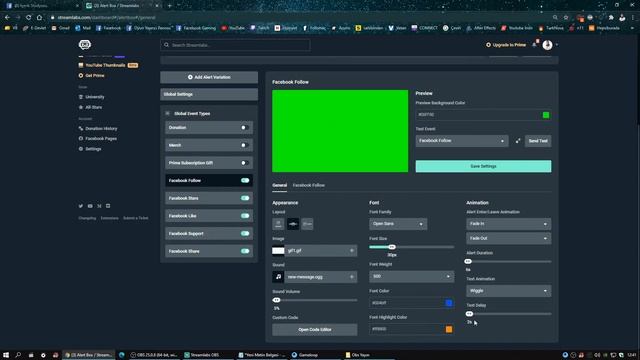Click Add Alert Variation button
This screenshot has width=640, height=360.
tap(209, 77)
